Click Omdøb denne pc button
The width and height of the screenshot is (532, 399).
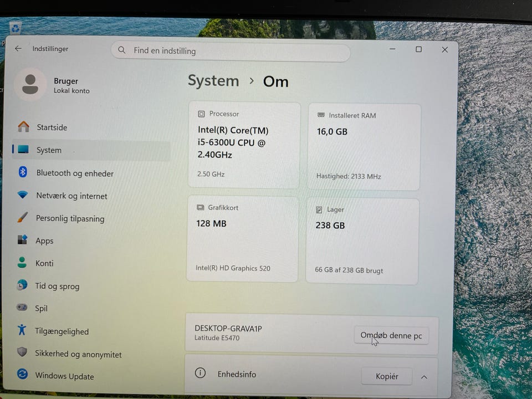tap(391, 335)
